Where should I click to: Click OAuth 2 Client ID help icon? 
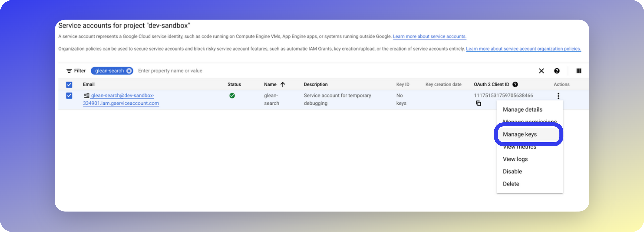click(x=515, y=85)
